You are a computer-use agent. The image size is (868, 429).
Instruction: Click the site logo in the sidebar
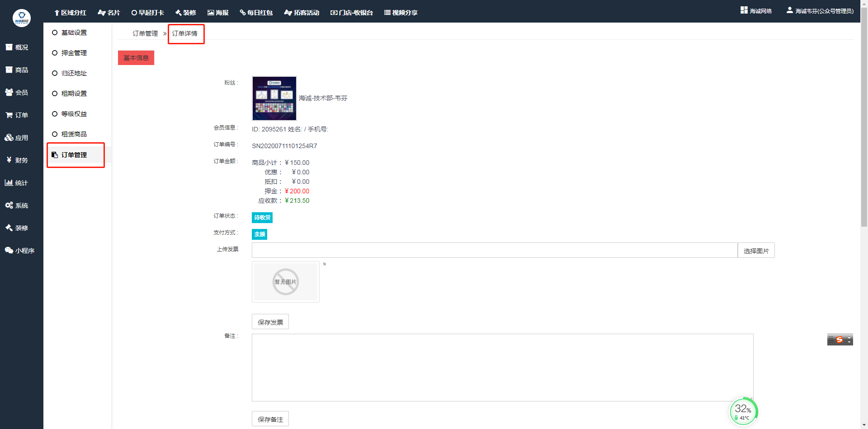coord(21,18)
